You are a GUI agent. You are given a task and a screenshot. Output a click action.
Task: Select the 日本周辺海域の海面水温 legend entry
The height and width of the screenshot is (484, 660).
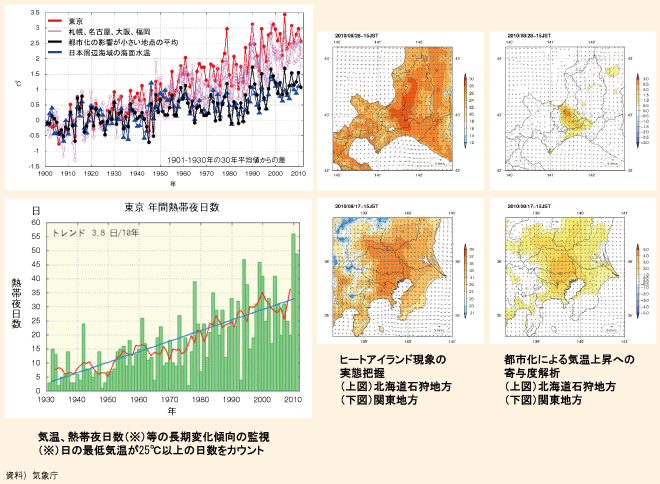pyautogui.click(x=99, y=53)
